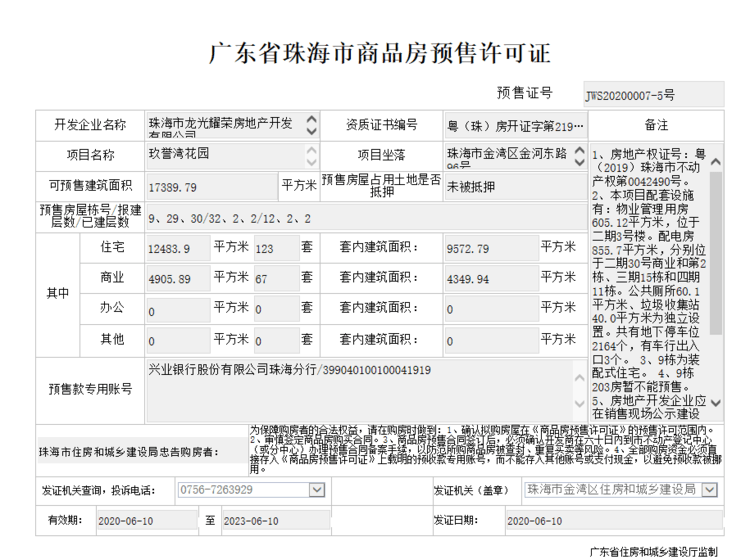Open the 发证机关 dropdown list

coord(709,490)
